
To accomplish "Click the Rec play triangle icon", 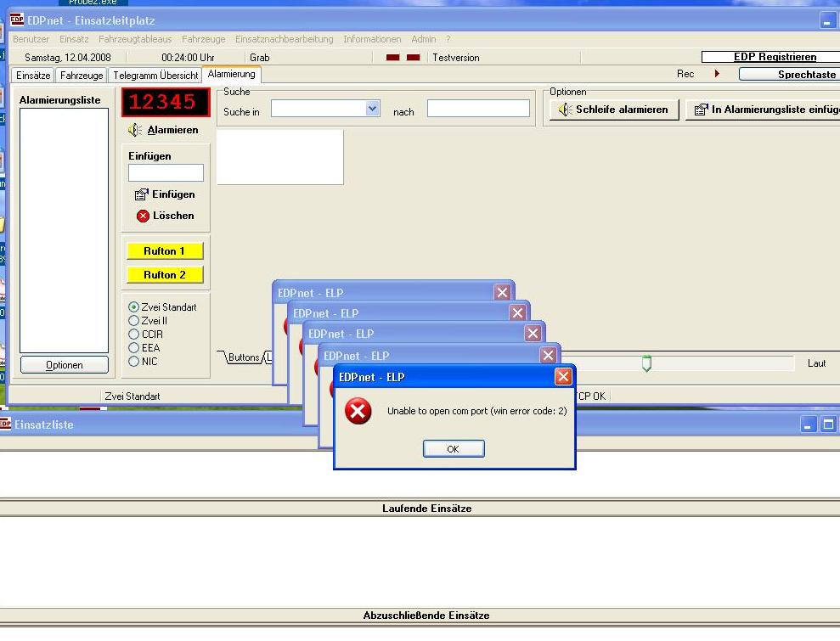I will pos(717,74).
